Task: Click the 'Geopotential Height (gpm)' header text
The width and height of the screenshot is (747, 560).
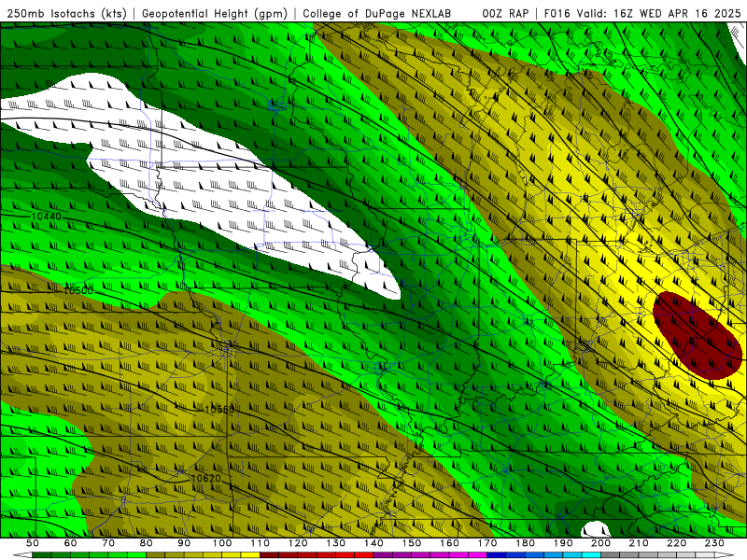Action: [215, 13]
